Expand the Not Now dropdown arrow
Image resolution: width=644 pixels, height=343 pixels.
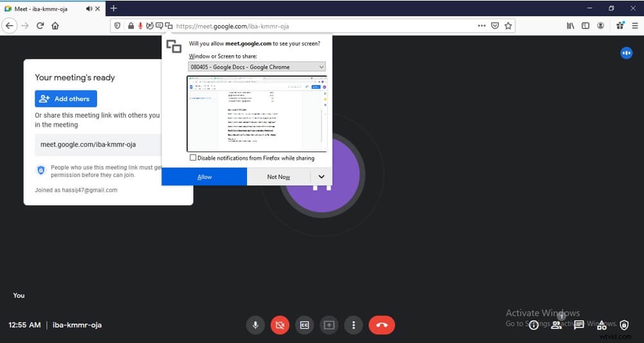pyautogui.click(x=321, y=176)
